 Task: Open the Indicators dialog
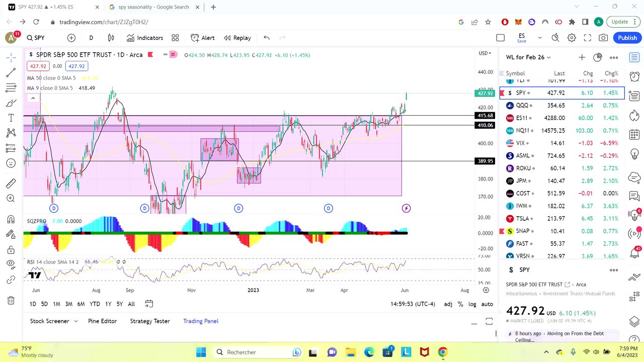pos(145,38)
